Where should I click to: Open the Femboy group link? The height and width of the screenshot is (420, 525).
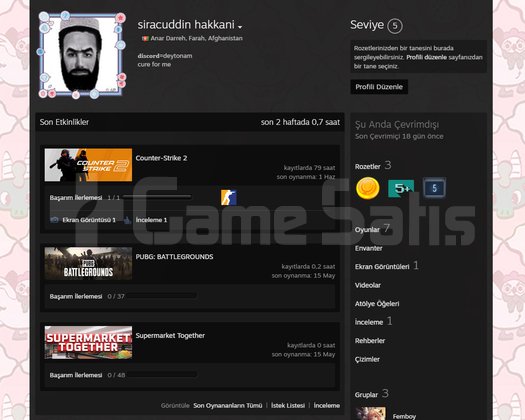pyautogui.click(x=404, y=416)
